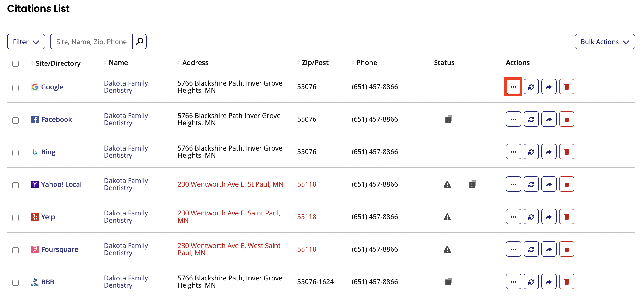Delete the Bing citation via trash icon
The image size is (644, 296).
[566, 151]
